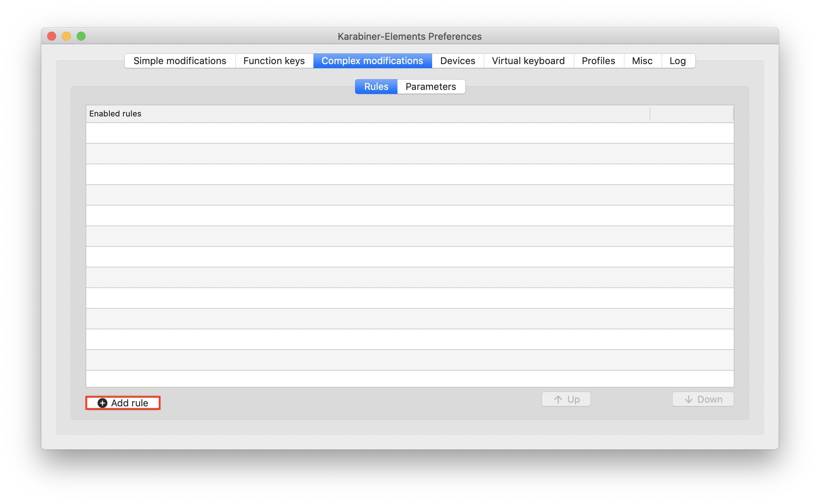Click the empty right column header
820x504 pixels.
coord(691,114)
